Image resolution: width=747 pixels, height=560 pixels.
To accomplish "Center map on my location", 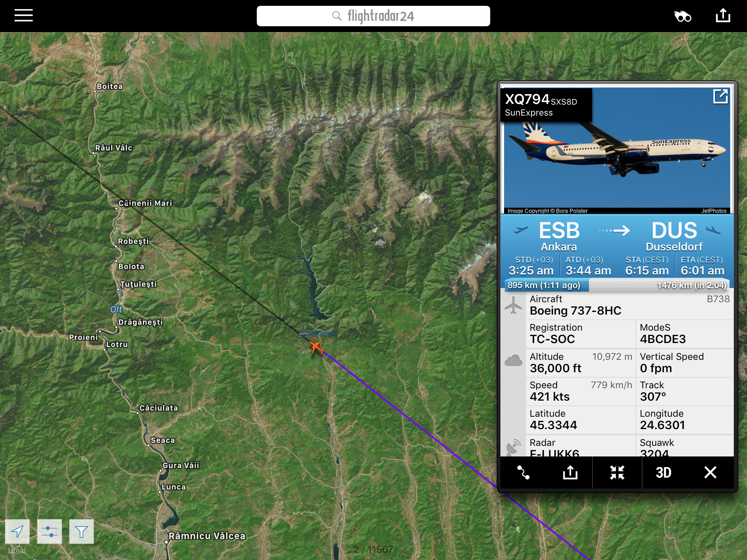I will (x=18, y=532).
